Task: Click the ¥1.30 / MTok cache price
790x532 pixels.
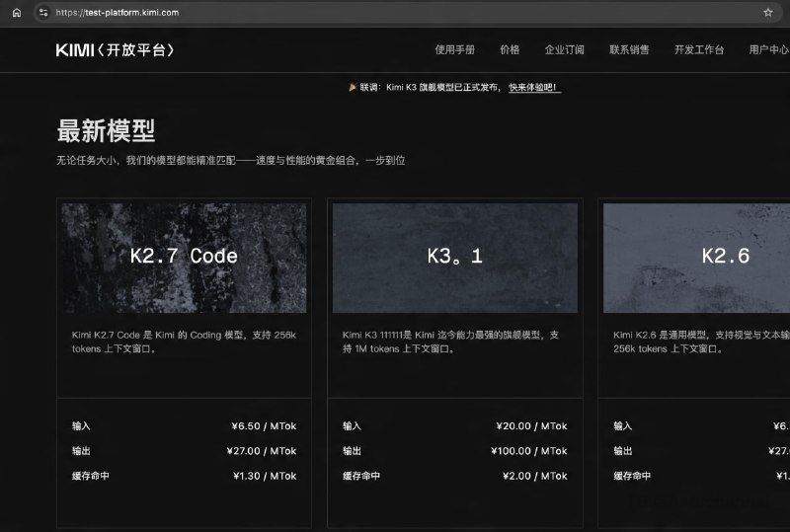Action: [x=265, y=476]
